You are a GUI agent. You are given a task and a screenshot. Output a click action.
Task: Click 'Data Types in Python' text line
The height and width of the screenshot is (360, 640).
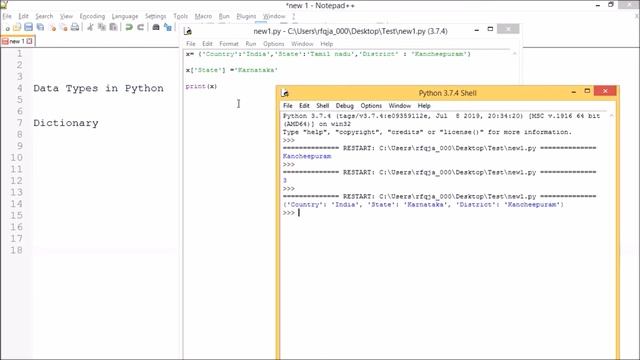[x=98, y=88]
